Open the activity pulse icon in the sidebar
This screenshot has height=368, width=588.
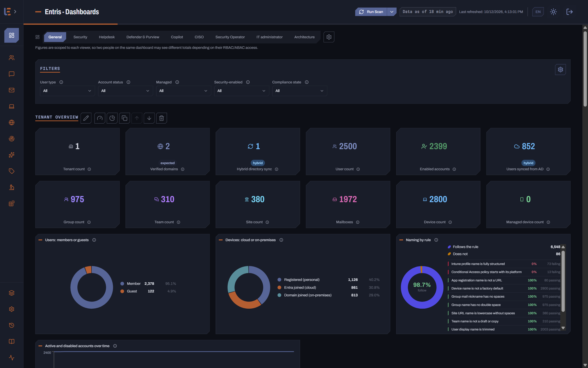click(x=12, y=358)
